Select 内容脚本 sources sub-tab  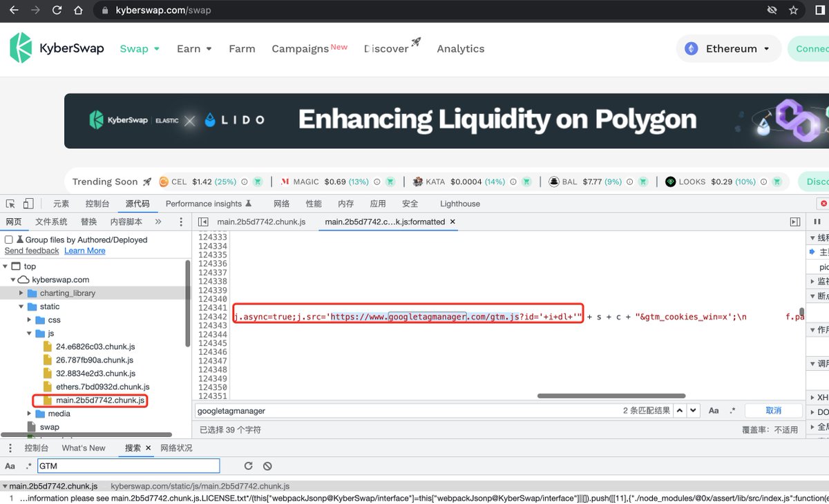coord(126,222)
